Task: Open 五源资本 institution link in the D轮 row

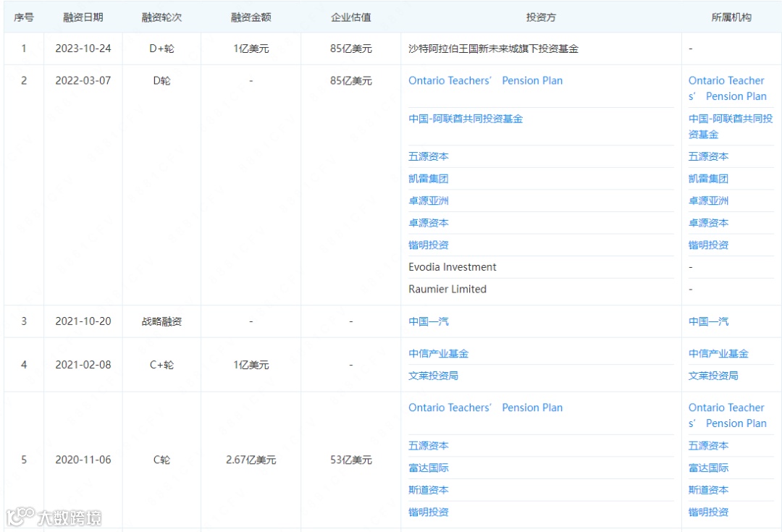Action: pos(708,156)
